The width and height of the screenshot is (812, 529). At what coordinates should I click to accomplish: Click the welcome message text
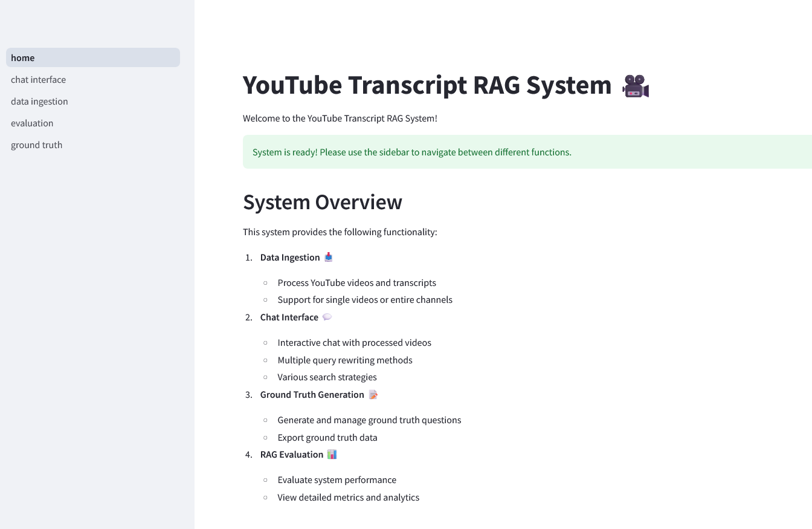[x=340, y=118]
